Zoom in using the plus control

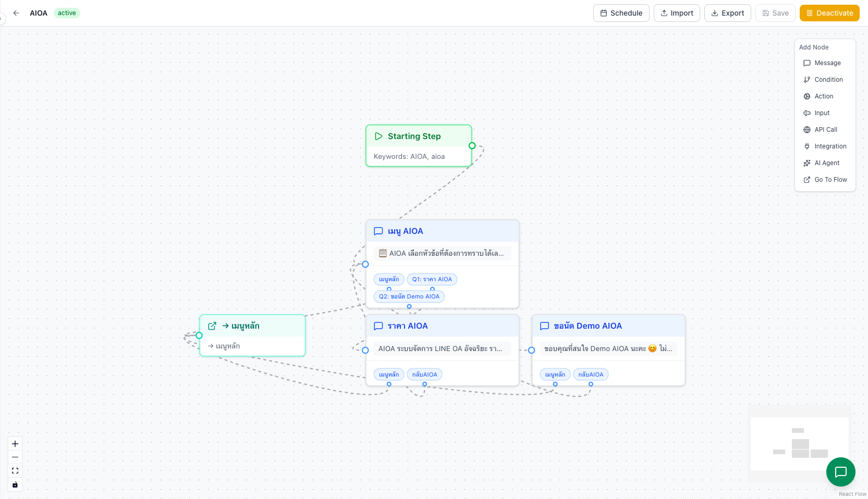(x=15, y=444)
